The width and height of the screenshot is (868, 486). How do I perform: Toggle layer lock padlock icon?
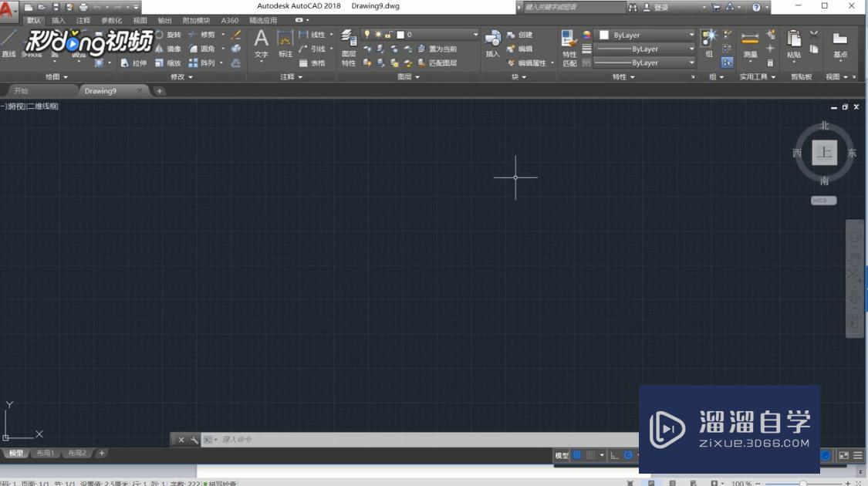coord(389,34)
